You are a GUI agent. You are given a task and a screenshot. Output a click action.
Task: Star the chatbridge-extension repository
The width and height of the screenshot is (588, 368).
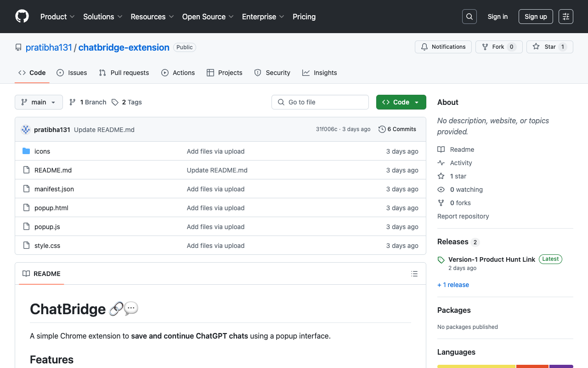pyautogui.click(x=549, y=46)
